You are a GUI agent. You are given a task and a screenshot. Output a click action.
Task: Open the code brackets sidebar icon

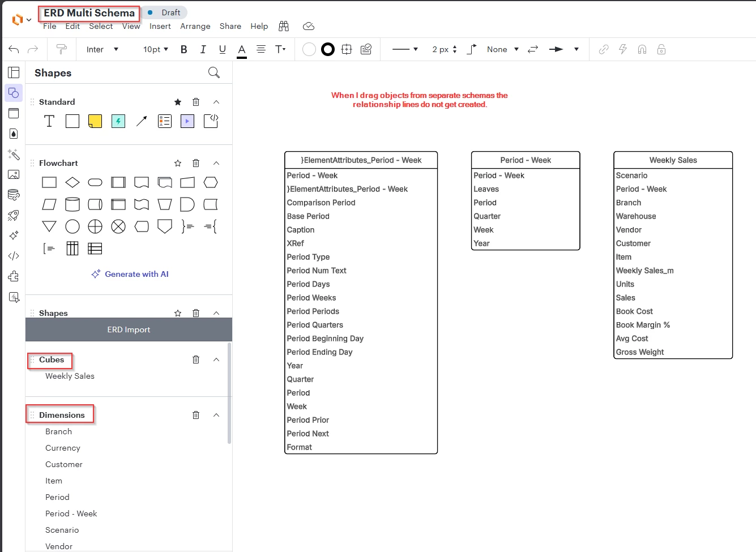[x=14, y=256]
